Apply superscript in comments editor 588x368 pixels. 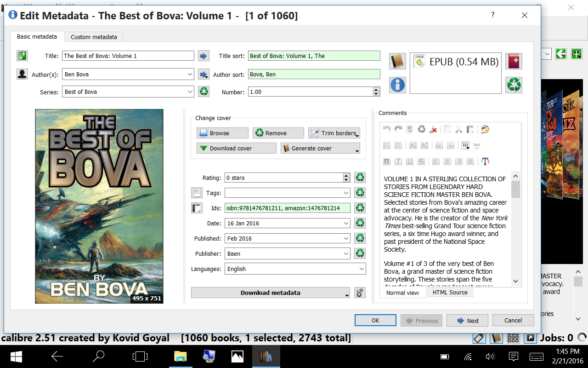click(413, 145)
